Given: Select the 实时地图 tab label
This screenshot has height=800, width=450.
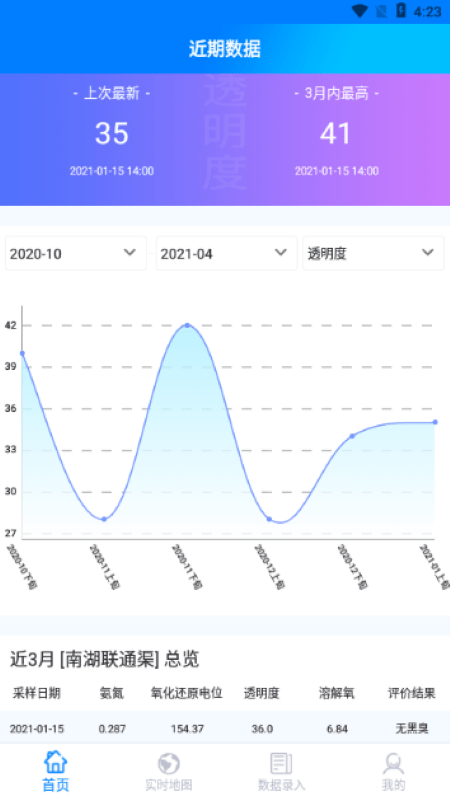Looking at the screenshot, I should [168, 785].
